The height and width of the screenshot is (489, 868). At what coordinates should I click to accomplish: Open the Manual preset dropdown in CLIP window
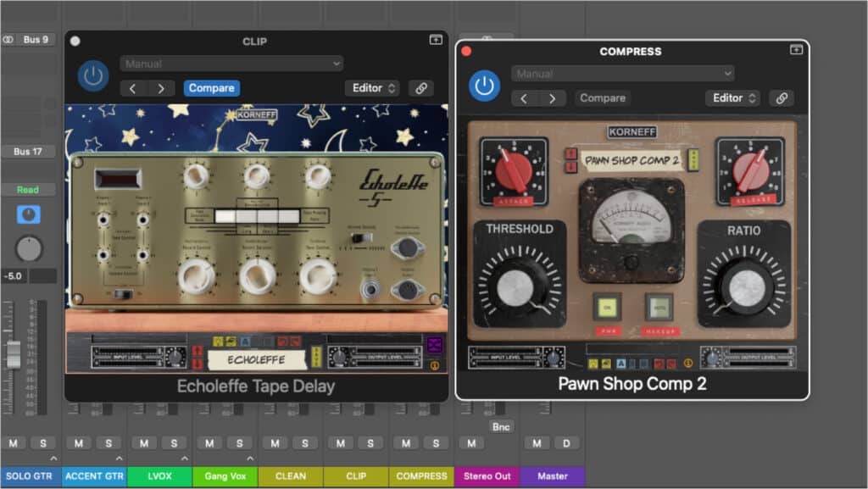point(232,64)
